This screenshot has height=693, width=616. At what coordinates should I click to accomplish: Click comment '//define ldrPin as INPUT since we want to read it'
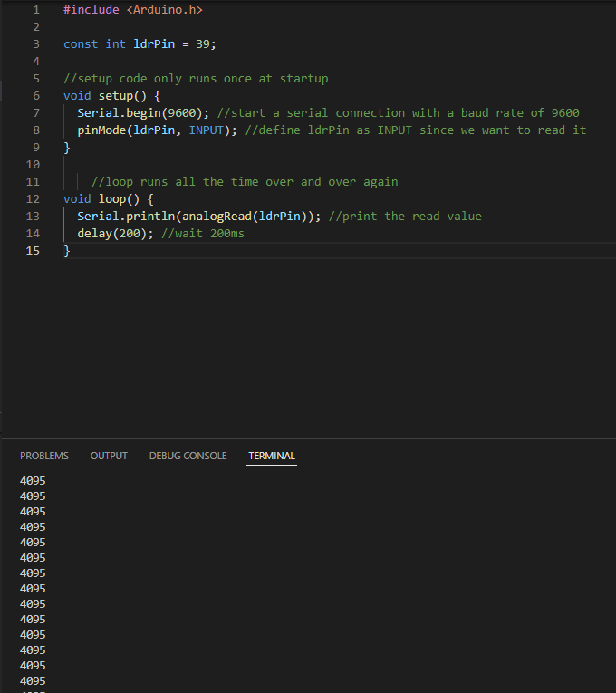coord(416,130)
